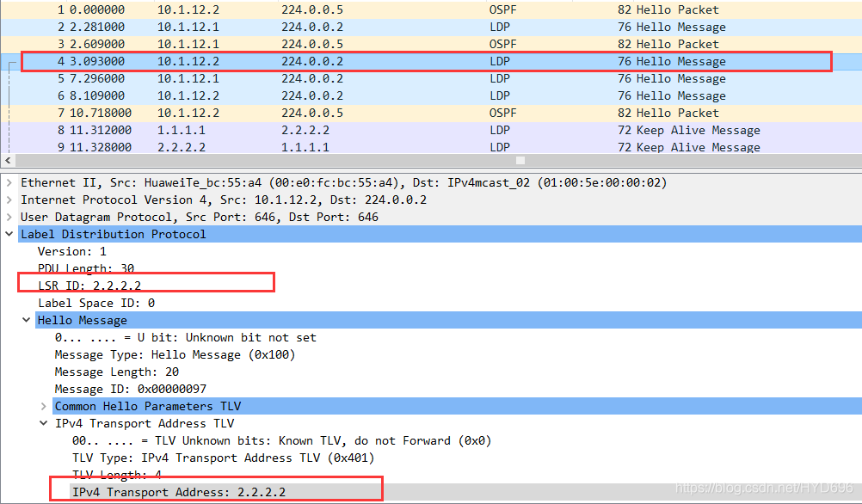The image size is (862, 504).
Task: Select packet 1 OSPF Hello Packet
Action: [x=431, y=10]
